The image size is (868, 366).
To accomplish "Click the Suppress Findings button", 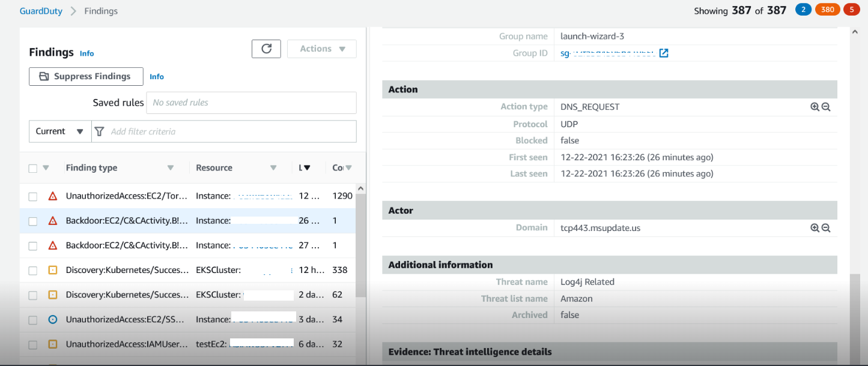I will 85,76.
